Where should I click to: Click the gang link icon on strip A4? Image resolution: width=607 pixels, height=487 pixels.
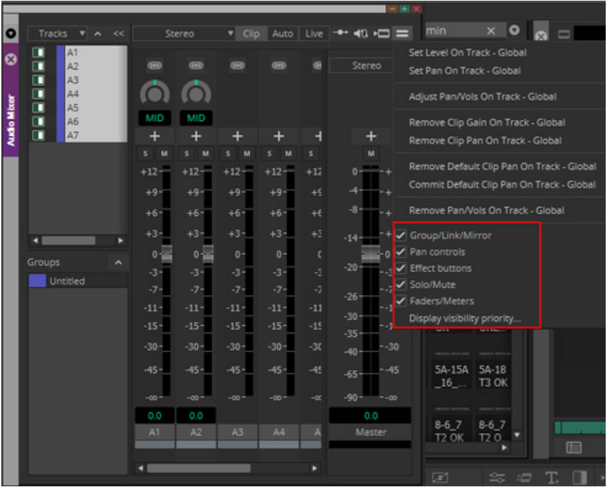coord(279,65)
